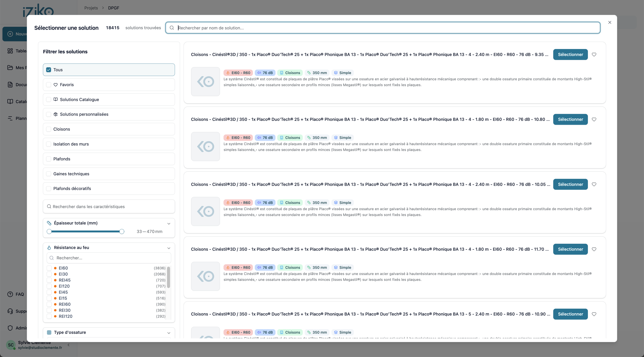Click the SC user avatar
This screenshot has height=357, width=644.
(11, 345)
